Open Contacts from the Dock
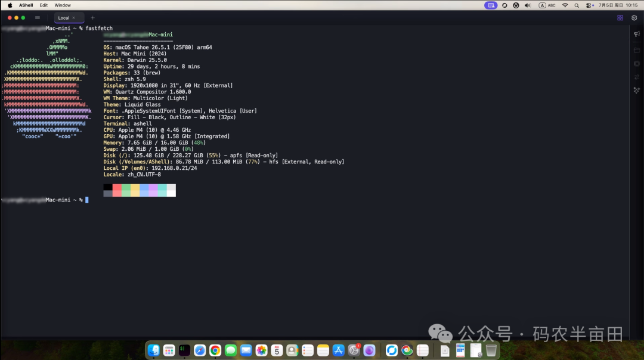644x360 pixels. 292,350
